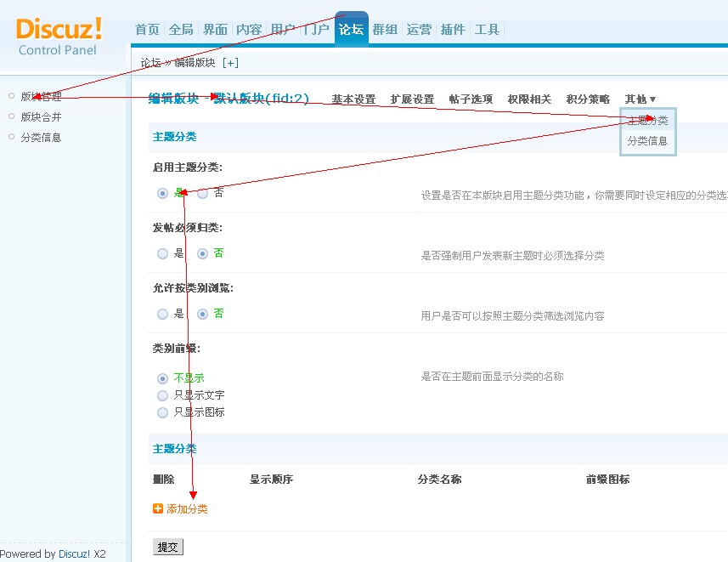728x562 pixels.
Task: Open the 界面 top navigation tab
Action: (215, 30)
